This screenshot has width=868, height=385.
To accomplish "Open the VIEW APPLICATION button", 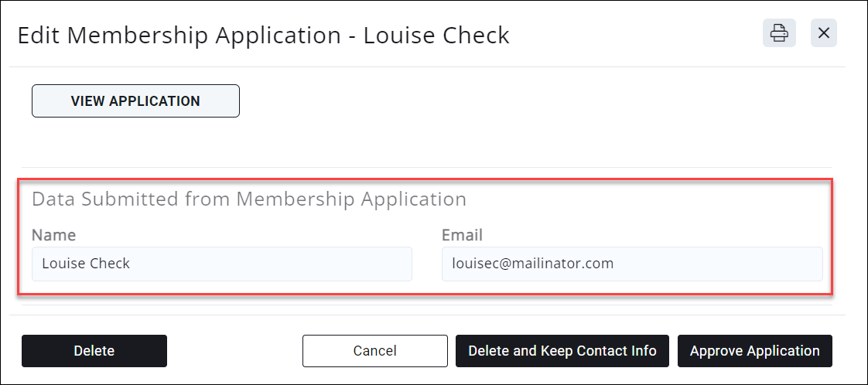I will coord(135,101).
